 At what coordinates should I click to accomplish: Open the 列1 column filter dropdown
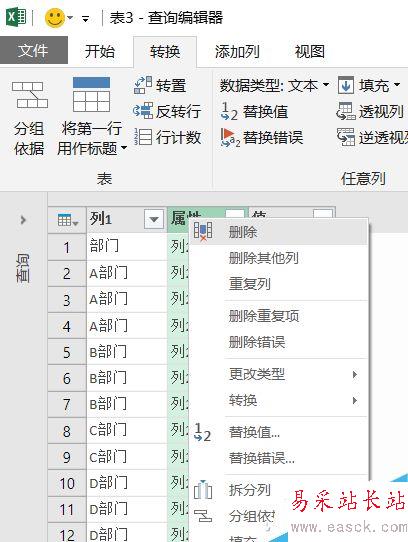click(x=154, y=219)
